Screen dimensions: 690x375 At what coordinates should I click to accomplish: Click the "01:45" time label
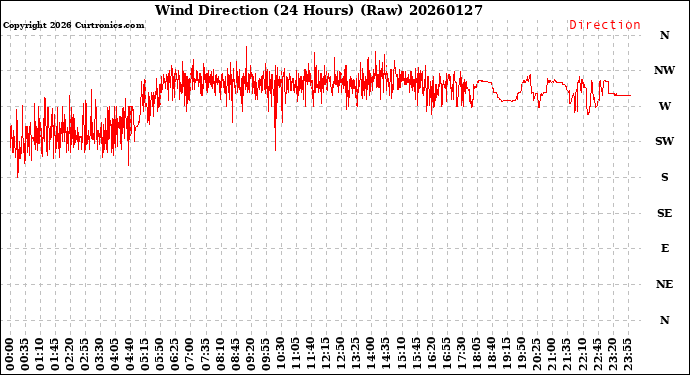click(55, 355)
